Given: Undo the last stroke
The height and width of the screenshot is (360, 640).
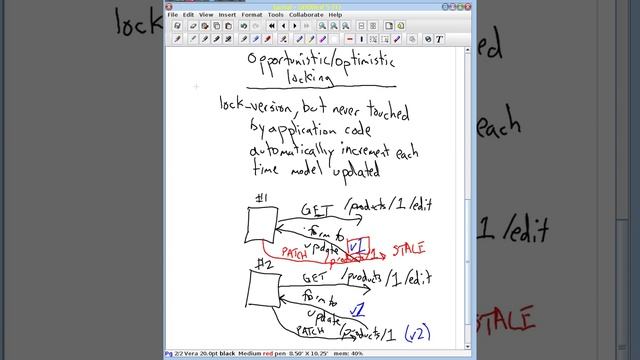Looking at the screenshot, I should 244,26.
